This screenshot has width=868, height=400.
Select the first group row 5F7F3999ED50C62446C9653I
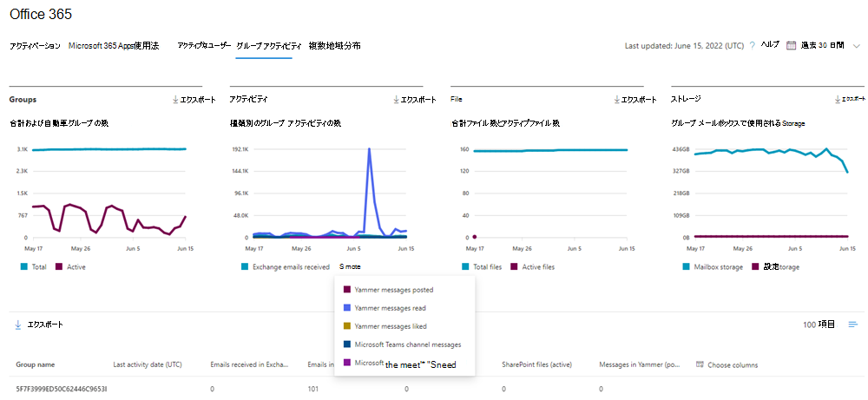61,389
